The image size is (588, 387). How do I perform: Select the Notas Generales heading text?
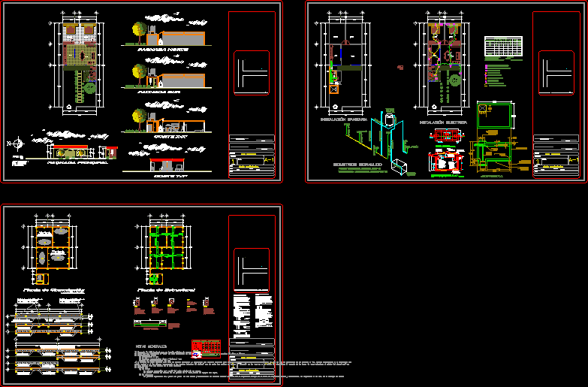tap(151, 346)
